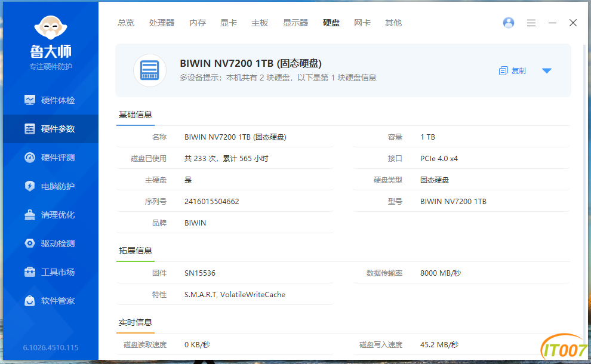Open the 处理器 information tab
This screenshot has height=364, width=591.
point(161,22)
